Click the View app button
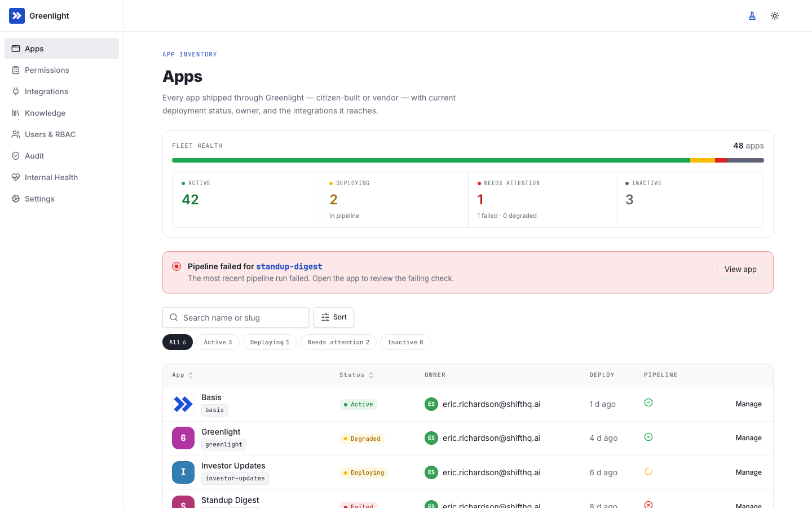This screenshot has width=812, height=508. pos(740,270)
